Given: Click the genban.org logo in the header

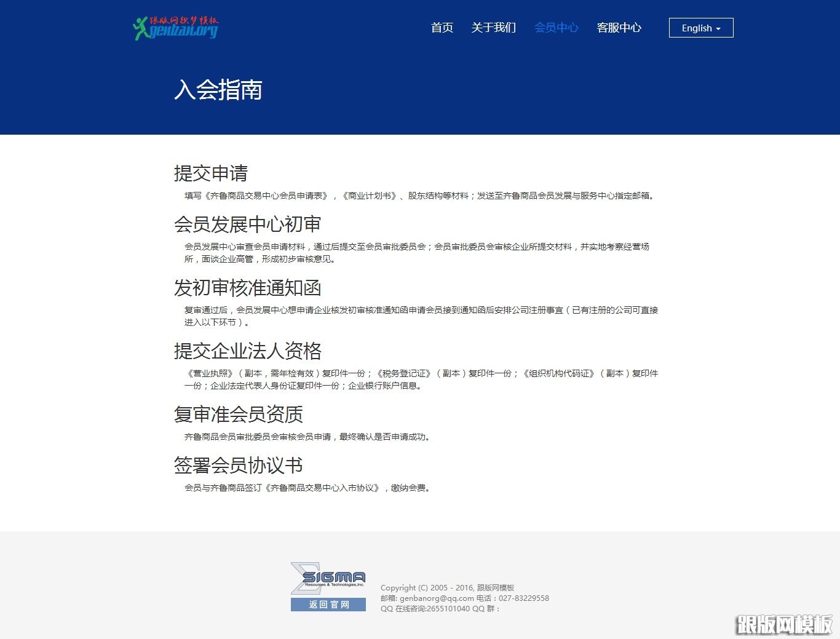Looking at the screenshot, I should (x=176, y=28).
